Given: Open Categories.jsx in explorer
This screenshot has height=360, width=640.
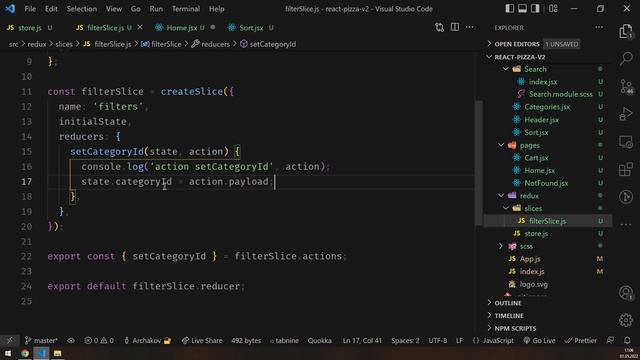Looking at the screenshot, I should 547,107.
